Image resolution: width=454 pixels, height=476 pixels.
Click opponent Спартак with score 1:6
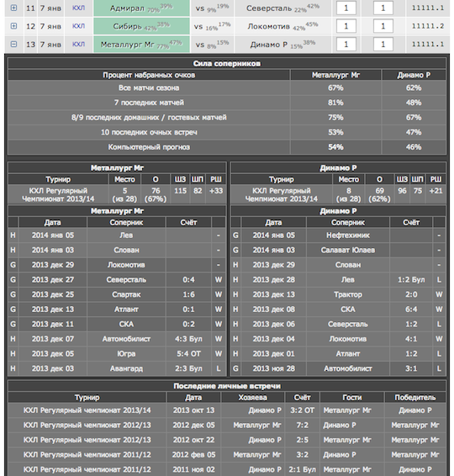(126, 294)
